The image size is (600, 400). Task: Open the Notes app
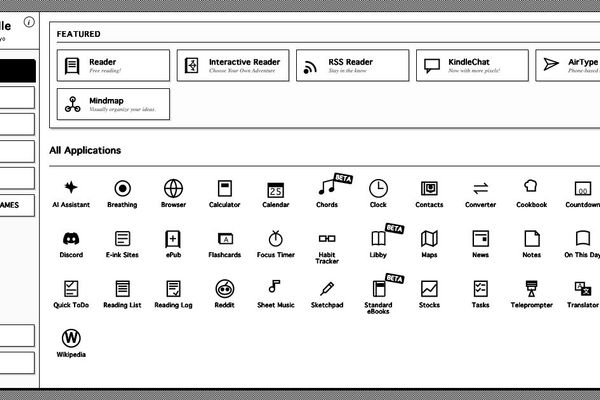click(x=532, y=244)
